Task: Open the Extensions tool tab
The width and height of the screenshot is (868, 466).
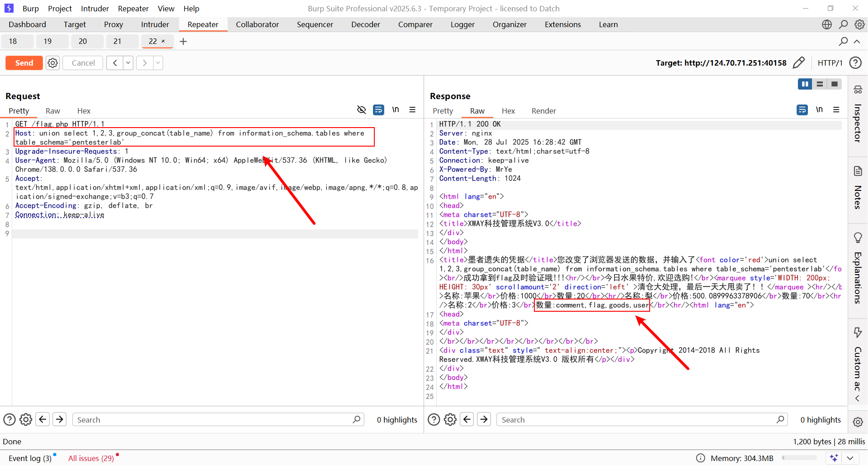Action: 563,24
